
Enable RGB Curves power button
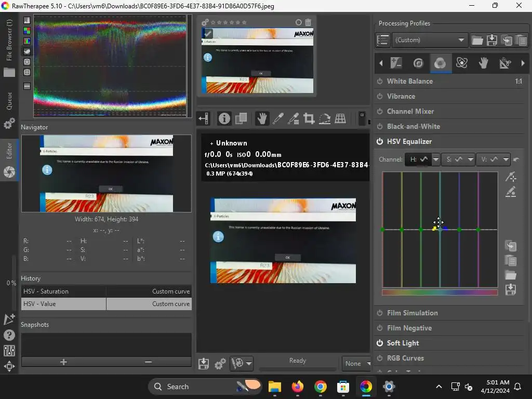380,358
